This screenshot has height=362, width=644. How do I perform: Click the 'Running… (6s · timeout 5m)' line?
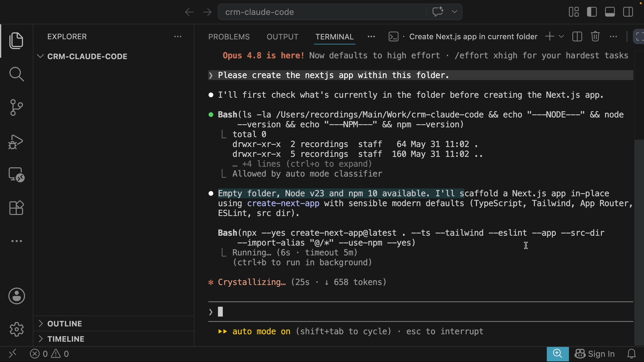295,253
